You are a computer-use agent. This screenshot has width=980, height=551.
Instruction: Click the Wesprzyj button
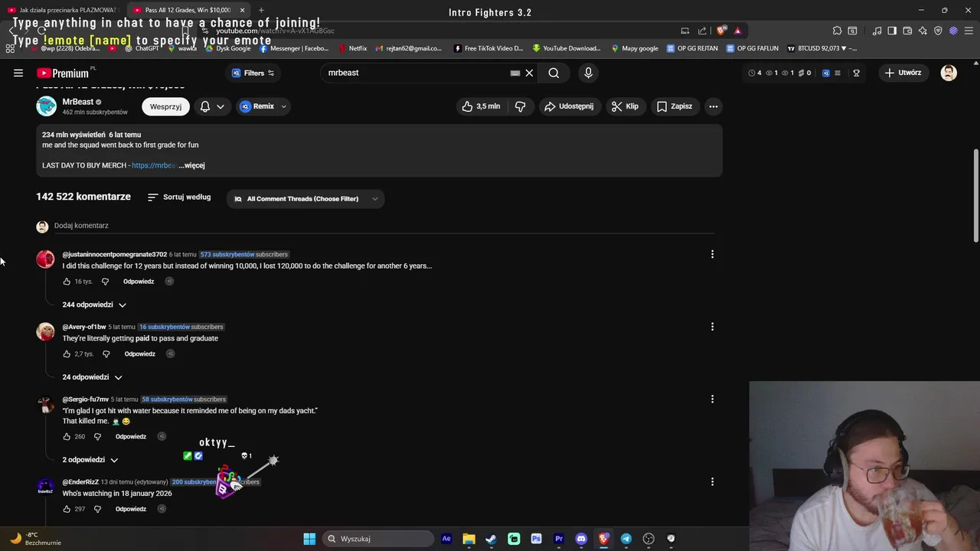tap(165, 106)
